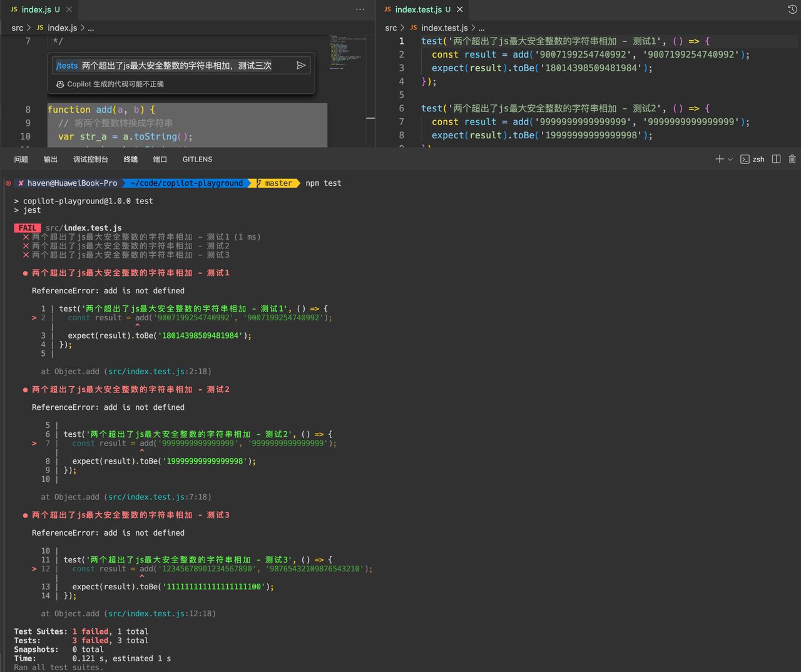This screenshot has height=672, width=801.
Task: Switch to the 调试控制台 tab
Action: (x=91, y=160)
